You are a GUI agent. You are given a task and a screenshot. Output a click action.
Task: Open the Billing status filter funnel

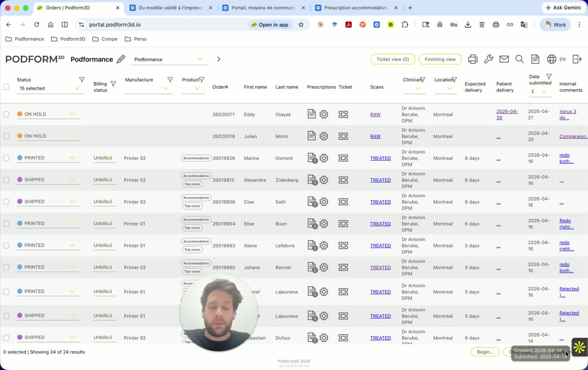[113, 84]
